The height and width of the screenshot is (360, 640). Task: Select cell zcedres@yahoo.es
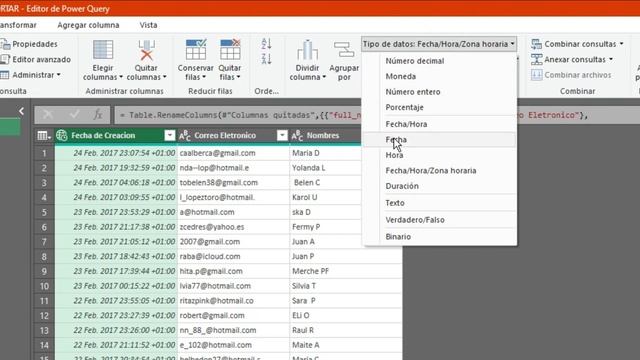coord(233,227)
